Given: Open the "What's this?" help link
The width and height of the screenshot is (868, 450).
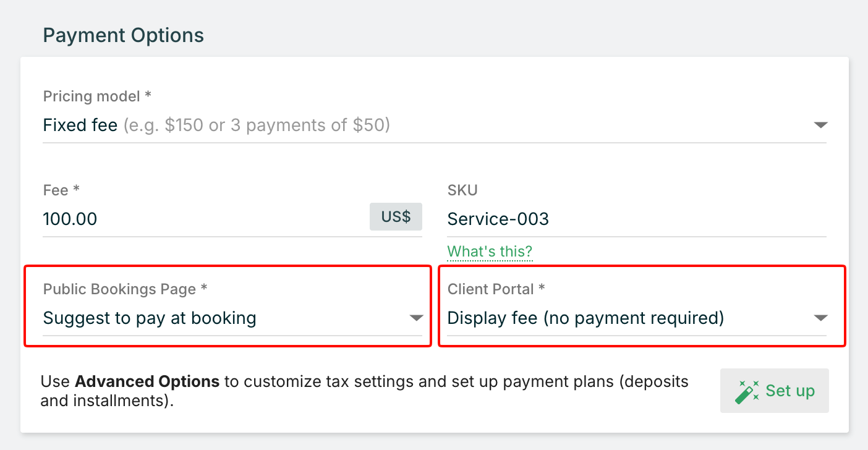Looking at the screenshot, I should click(490, 252).
